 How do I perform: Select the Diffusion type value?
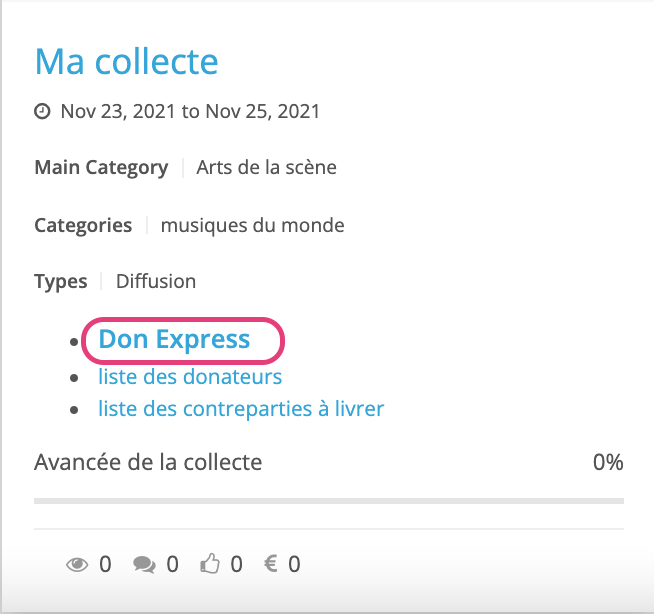click(156, 282)
